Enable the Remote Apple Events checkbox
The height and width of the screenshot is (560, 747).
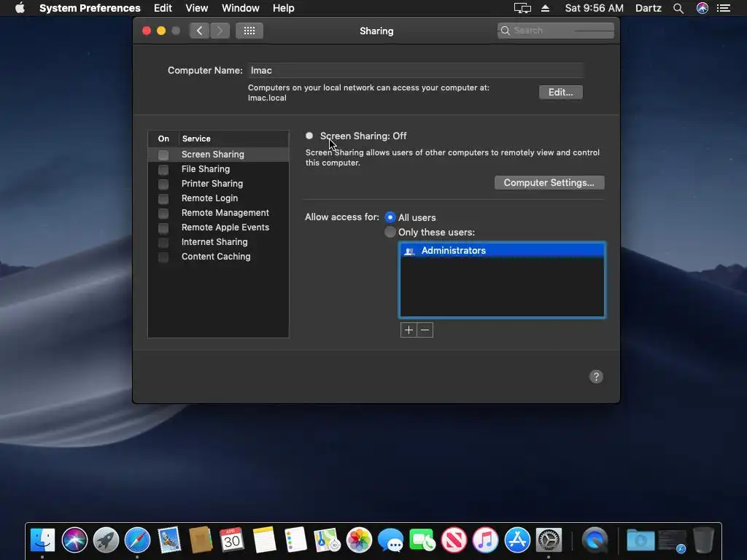click(x=163, y=228)
